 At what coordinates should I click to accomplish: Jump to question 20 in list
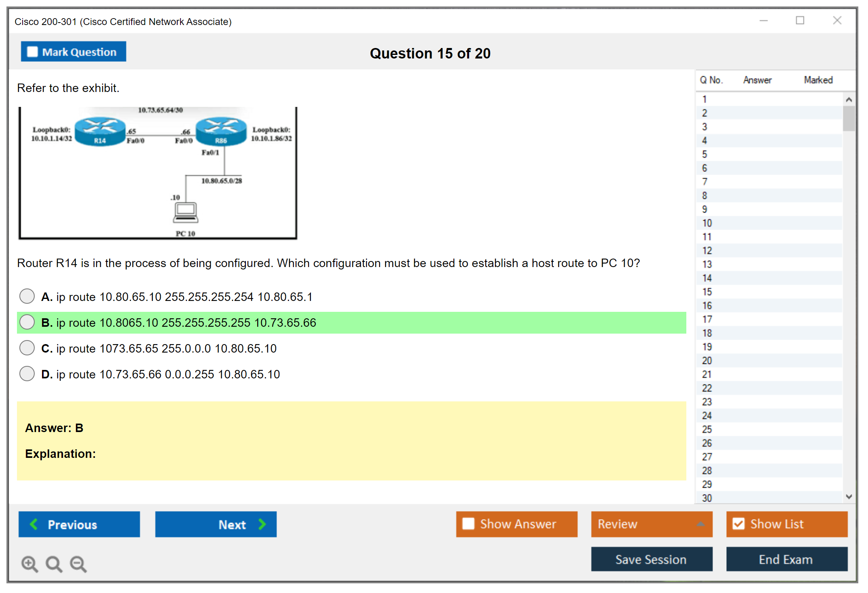707,360
